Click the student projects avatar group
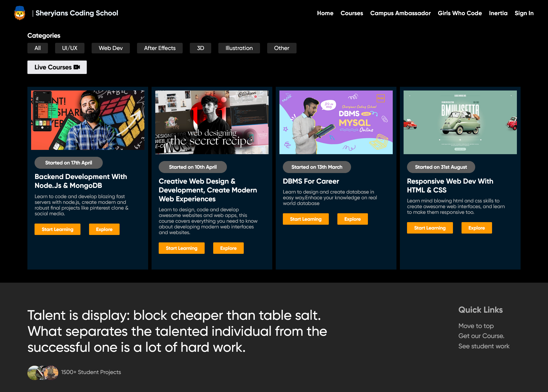 click(x=43, y=373)
